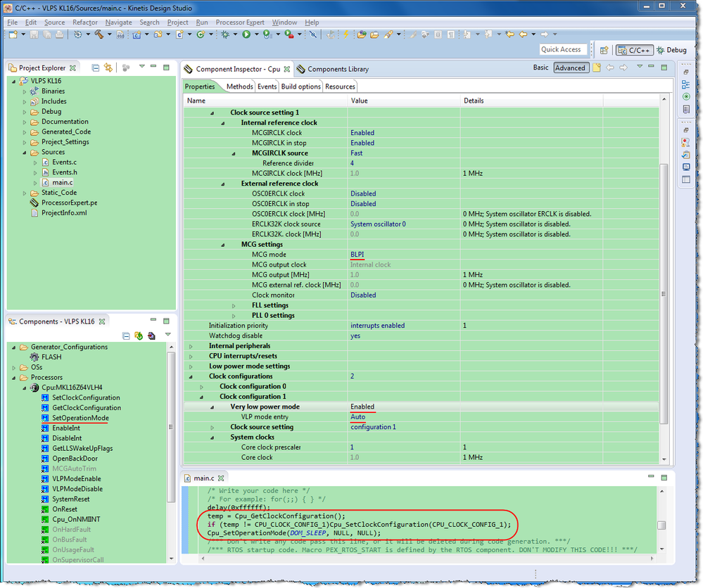Image resolution: width=703 pixels, height=588 pixels.
Task: Click the Print toolbar icon
Action: pos(60,34)
